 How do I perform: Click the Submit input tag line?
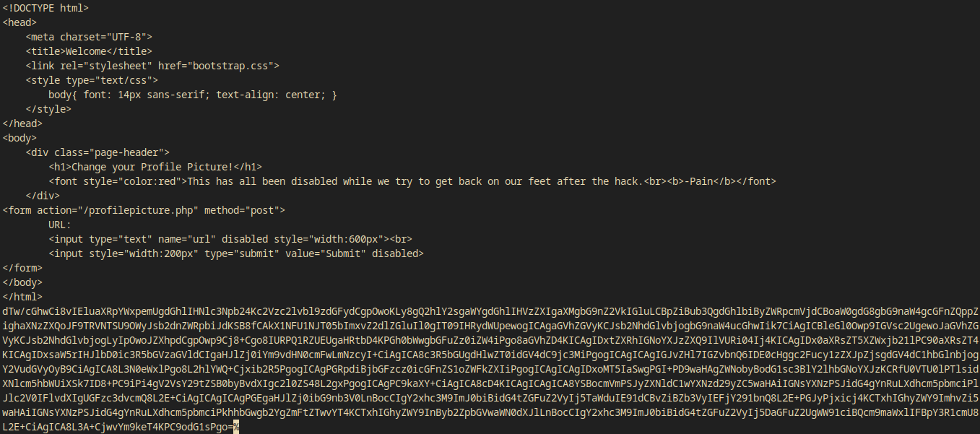tap(235, 253)
